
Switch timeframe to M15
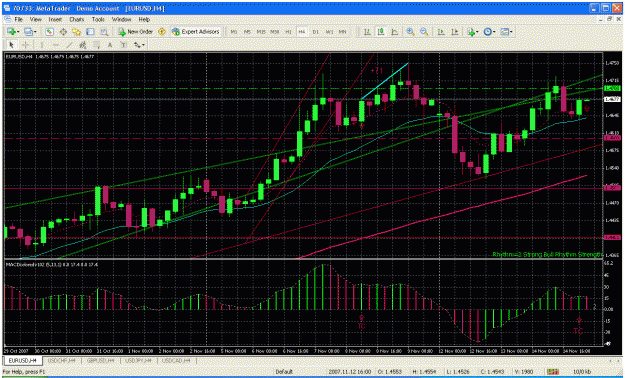(x=261, y=32)
